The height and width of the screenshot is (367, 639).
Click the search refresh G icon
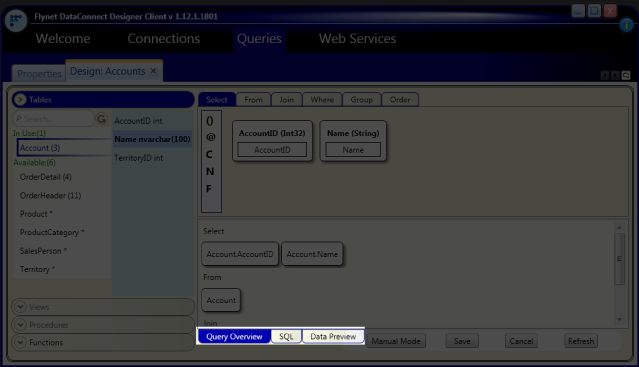(x=101, y=119)
